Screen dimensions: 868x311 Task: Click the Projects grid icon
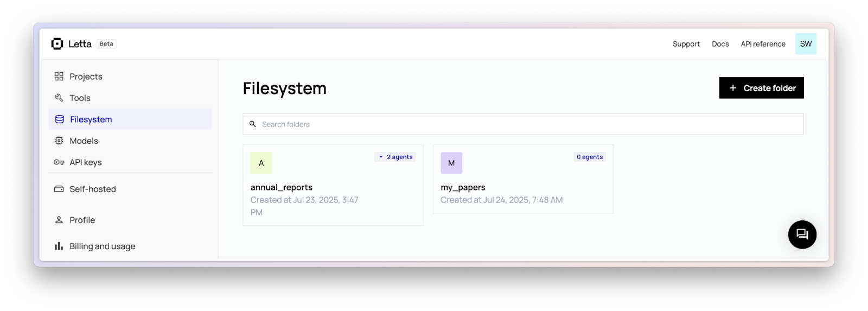click(x=59, y=77)
